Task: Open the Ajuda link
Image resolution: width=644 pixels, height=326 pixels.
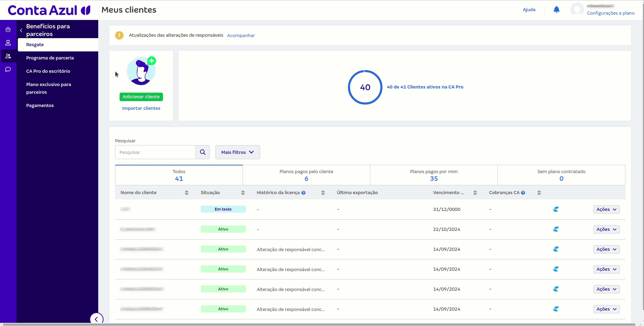Action: coord(529,10)
